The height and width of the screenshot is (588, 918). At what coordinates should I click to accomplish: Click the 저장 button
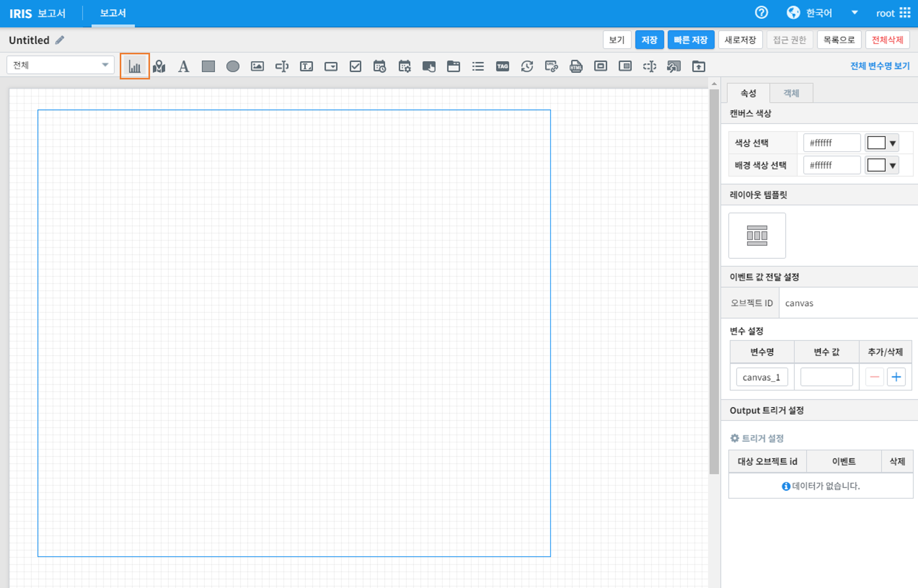[x=649, y=40]
